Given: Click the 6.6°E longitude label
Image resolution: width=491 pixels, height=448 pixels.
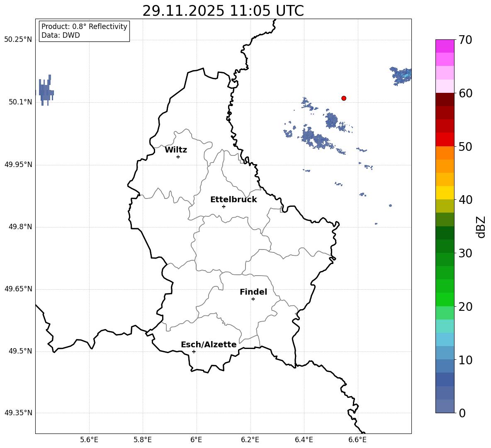Looking at the screenshot, I should pos(357,440).
